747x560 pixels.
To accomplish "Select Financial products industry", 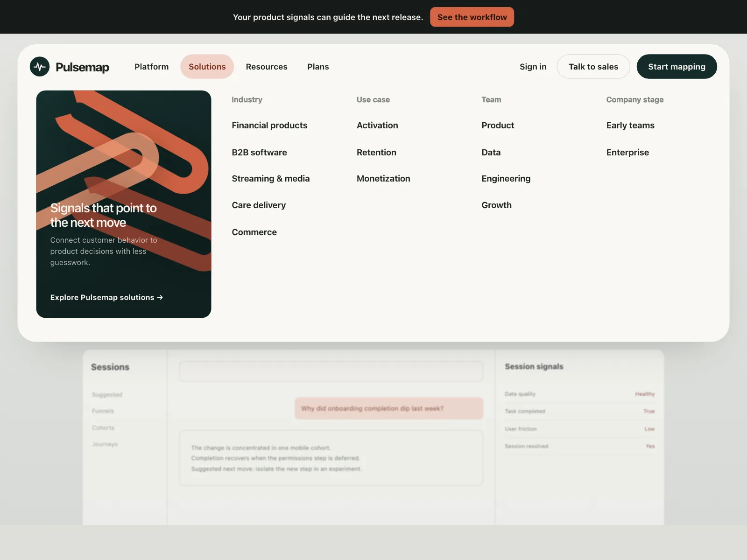I will (x=269, y=125).
